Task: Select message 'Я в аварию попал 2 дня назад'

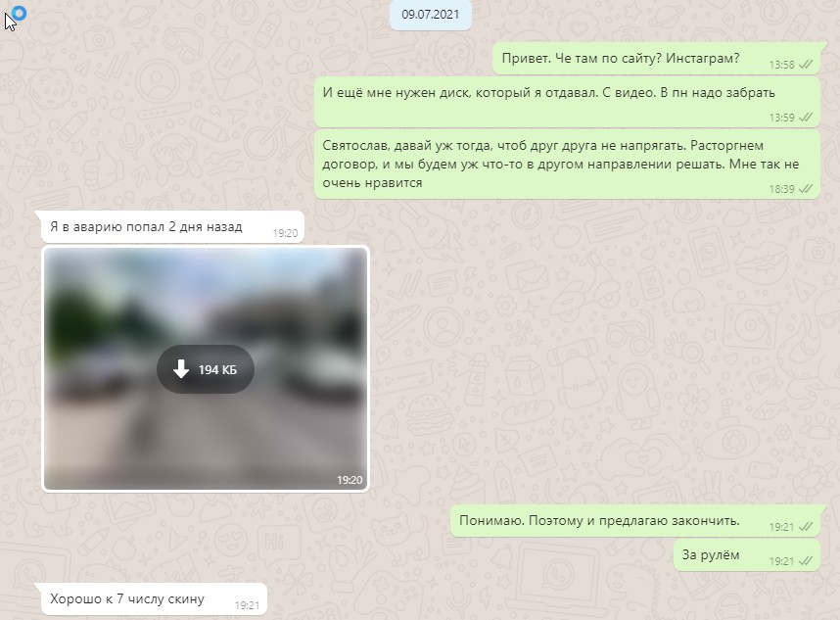Action: pyautogui.click(x=172, y=226)
